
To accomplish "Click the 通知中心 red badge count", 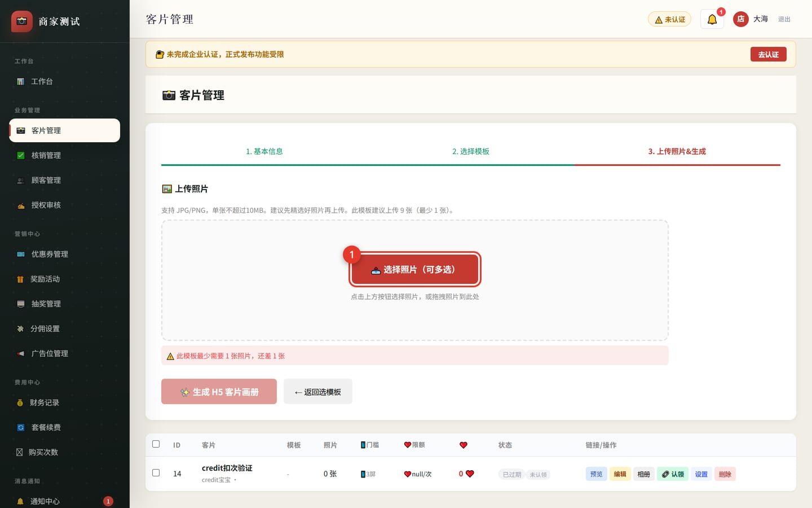I will 108,501.
